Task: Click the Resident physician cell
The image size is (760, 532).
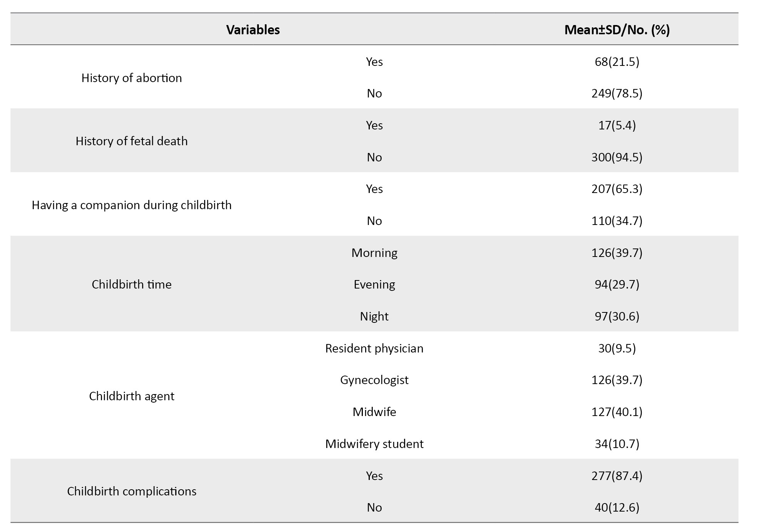Action: (x=374, y=348)
